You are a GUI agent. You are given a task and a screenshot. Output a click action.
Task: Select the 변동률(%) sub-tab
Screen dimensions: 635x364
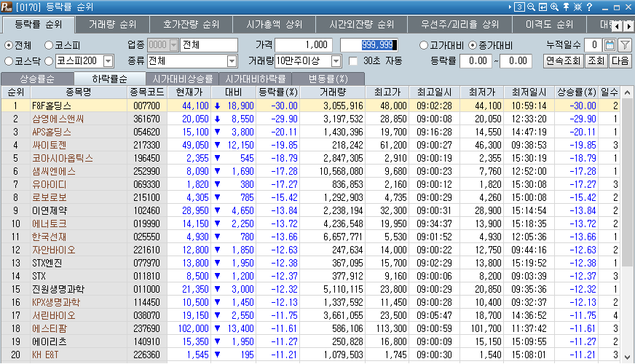(x=328, y=79)
